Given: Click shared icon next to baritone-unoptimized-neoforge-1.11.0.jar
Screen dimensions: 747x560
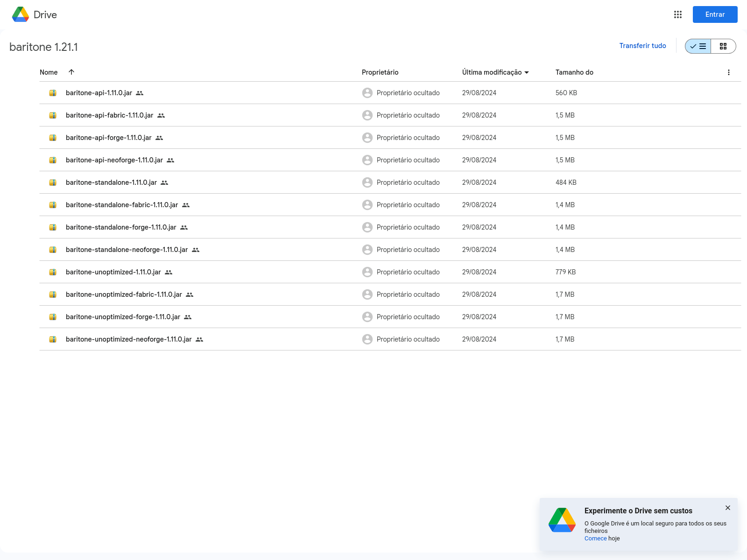Looking at the screenshot, I should click(x=199, y=340).
